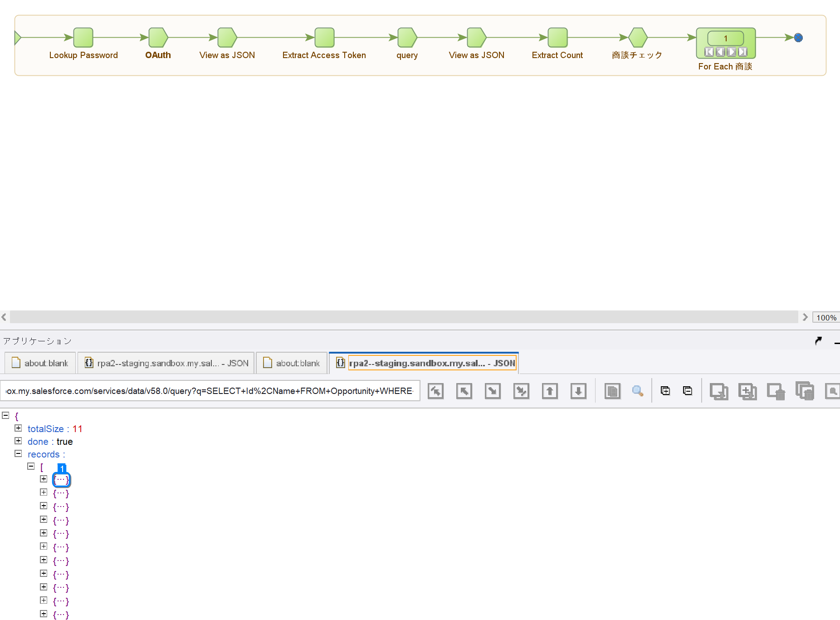The height and width of the screenshot is (620, 840).
Task: Click the down arrow toolbar icon
Action: (x=578, y=391)
